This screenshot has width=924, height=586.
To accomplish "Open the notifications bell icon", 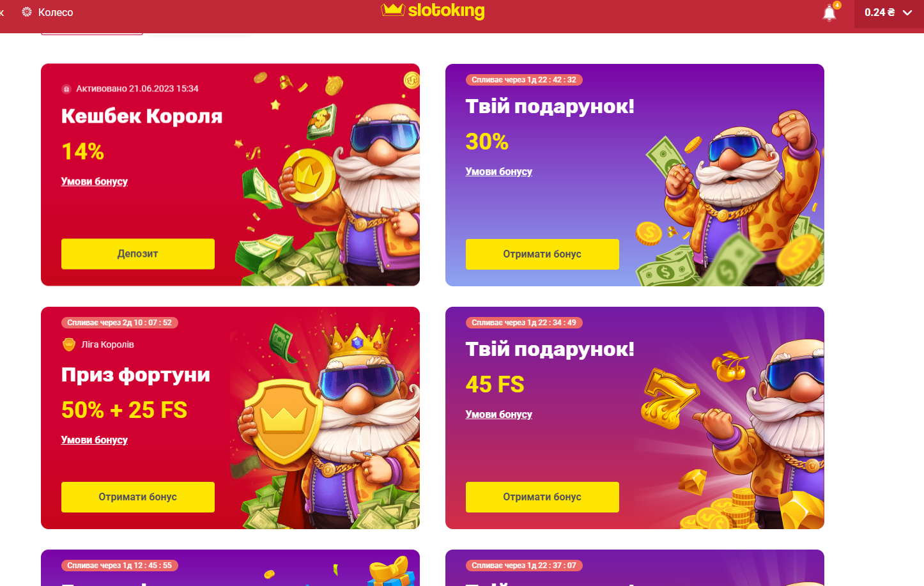I will click(829, 13).
